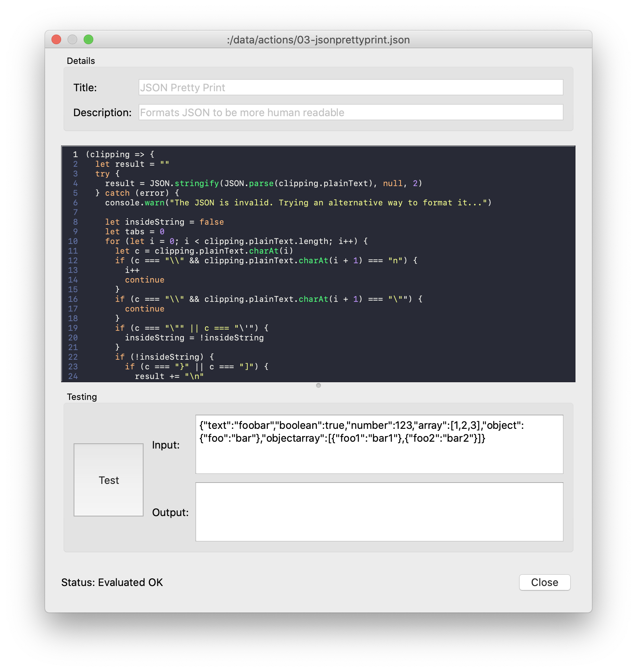Click the Description field about formatting JSON

351,112
